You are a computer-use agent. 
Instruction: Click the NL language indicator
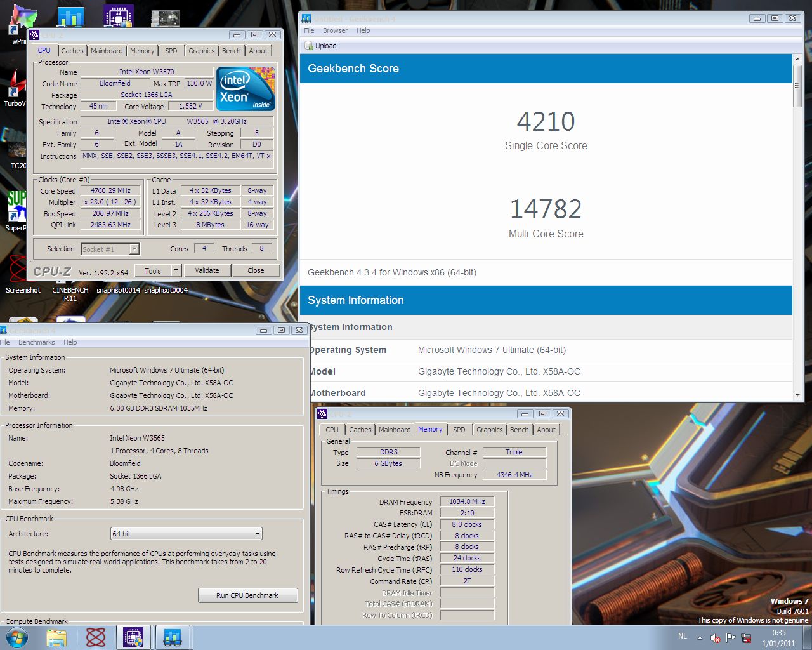click(683, 636)
